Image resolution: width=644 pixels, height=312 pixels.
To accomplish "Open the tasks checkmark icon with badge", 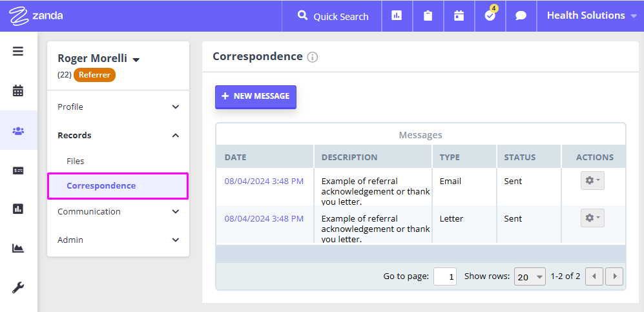I will click(x=490, y=16).
